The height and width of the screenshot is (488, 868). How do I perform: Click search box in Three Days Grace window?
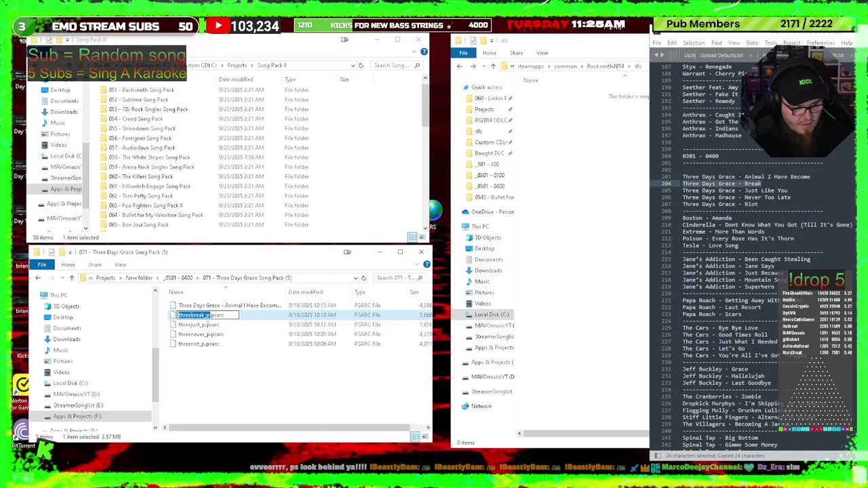(x=399, y=278)
